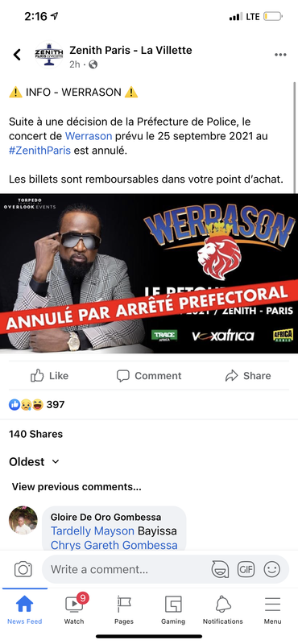Screen dimensions: 298x644
Task: Tap the Share button
Action: 248,375
